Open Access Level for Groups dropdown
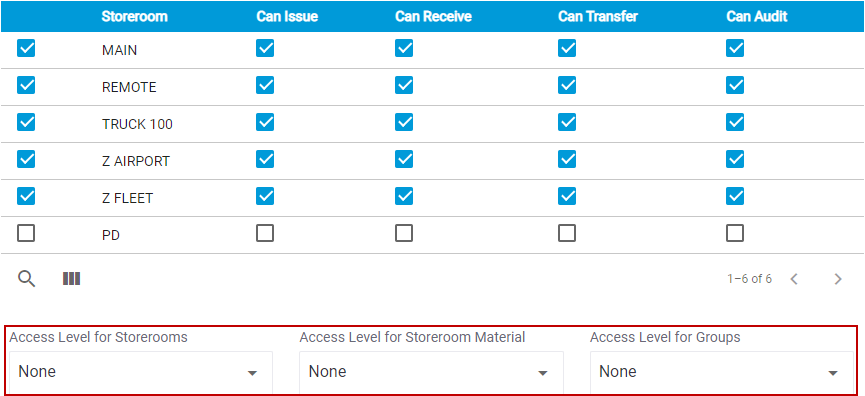865x396 pixels. 722,372
